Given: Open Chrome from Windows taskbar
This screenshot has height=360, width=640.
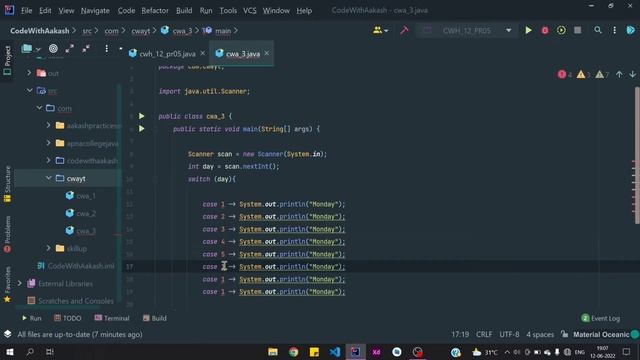Looking at the screenshot, I should 293,352.
